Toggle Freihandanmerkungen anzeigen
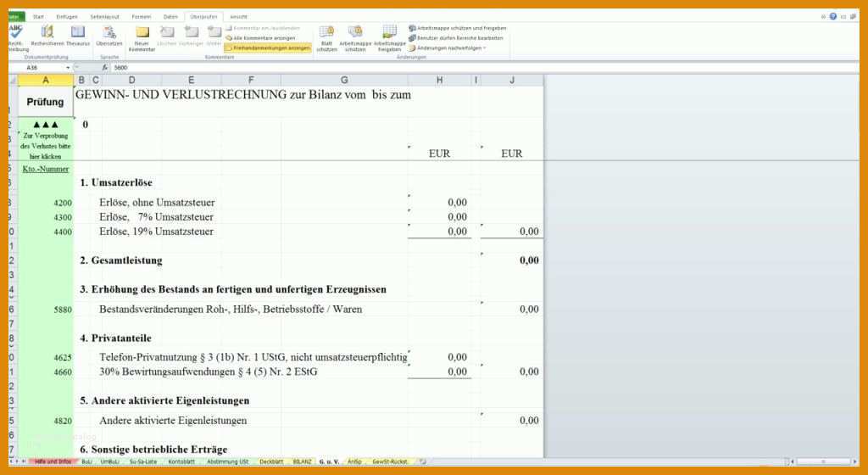The height and width of the screenshot is (475, 868). point(268,48)
